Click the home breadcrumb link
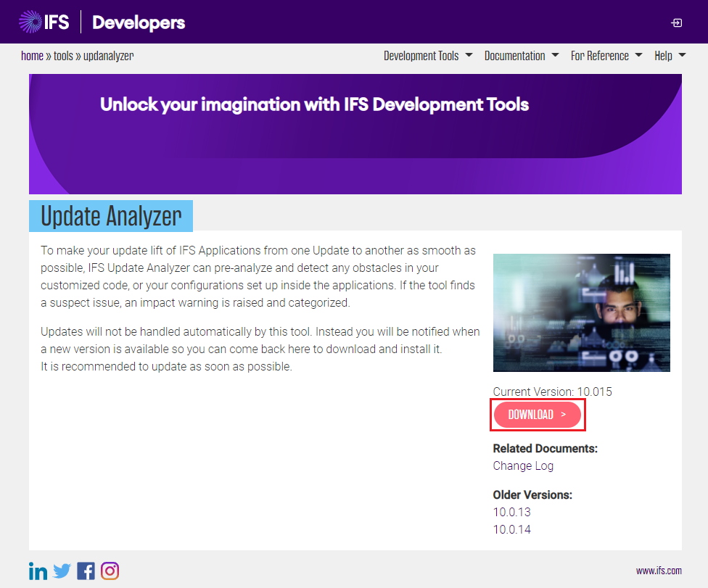708x588 pixels. [x=32, y=56]
